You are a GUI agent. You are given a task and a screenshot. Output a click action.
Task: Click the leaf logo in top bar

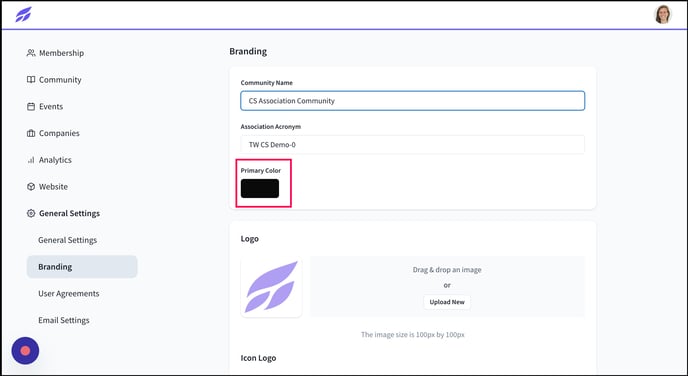(23, 14)
